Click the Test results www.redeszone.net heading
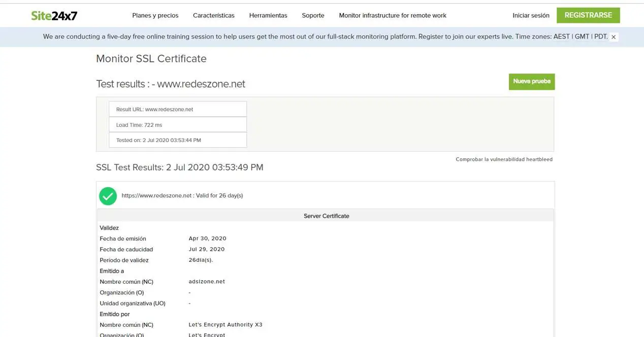This screenshot has width=644, height=337. pos(171,84)
